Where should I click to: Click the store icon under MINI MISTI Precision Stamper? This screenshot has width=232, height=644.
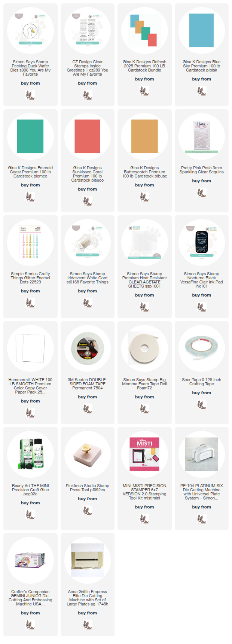click(144, 519)
